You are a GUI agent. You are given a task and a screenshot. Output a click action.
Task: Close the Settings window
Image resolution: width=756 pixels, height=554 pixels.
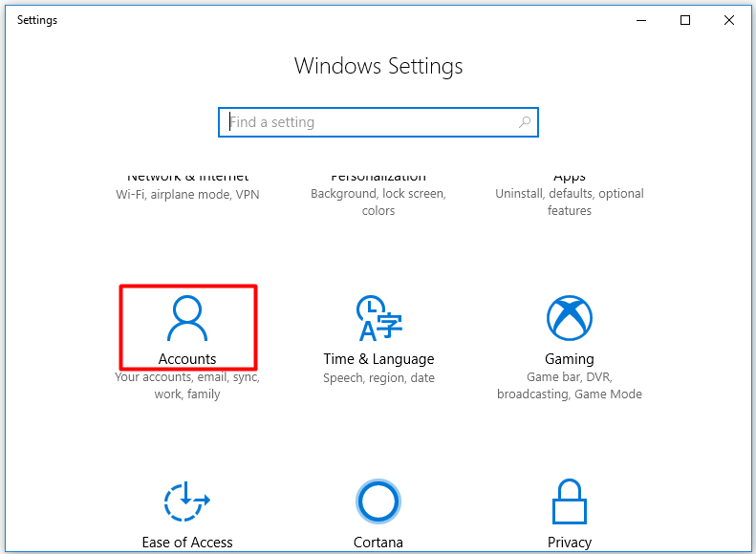[729, 20]
